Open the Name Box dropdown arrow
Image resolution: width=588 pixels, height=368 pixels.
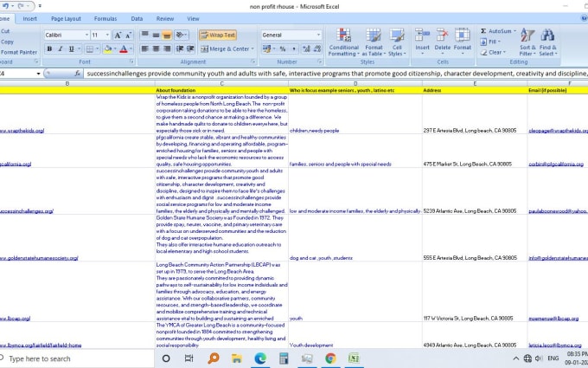pyautogui.click(x=38, y=74)
